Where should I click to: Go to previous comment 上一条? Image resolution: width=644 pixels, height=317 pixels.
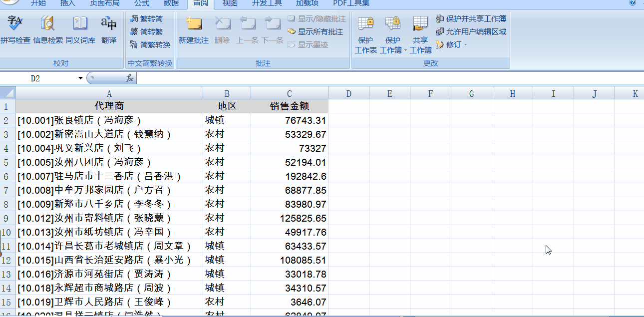click(x=247, y=30)
